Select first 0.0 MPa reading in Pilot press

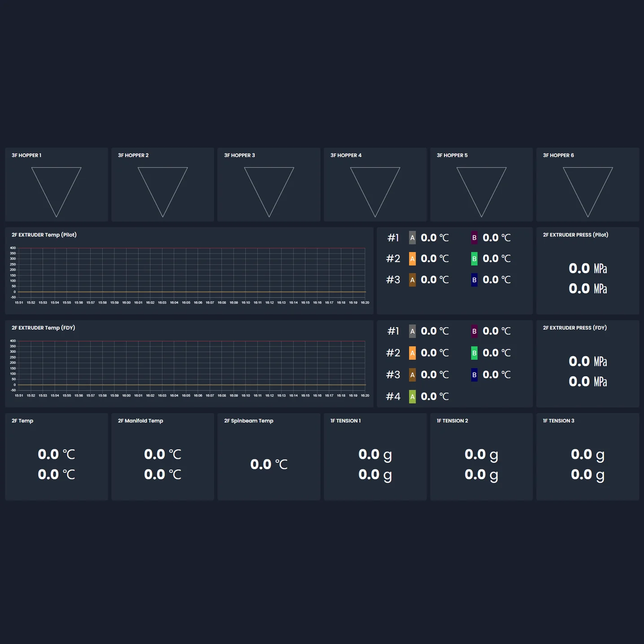[588, 269]
